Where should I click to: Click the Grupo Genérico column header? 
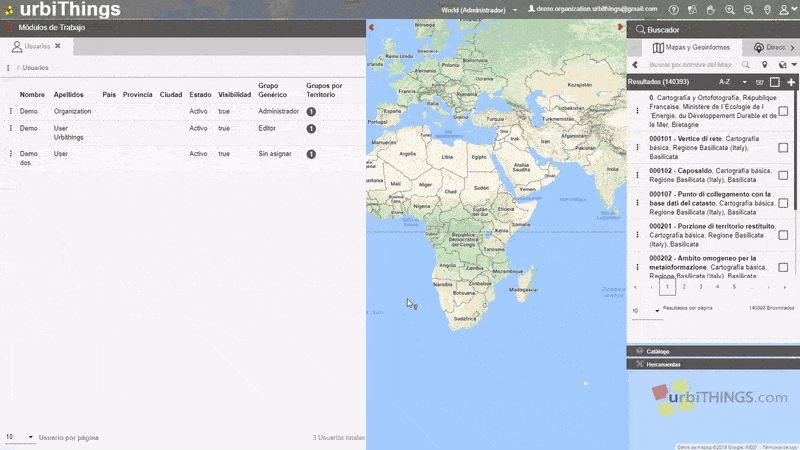point(272,90)
